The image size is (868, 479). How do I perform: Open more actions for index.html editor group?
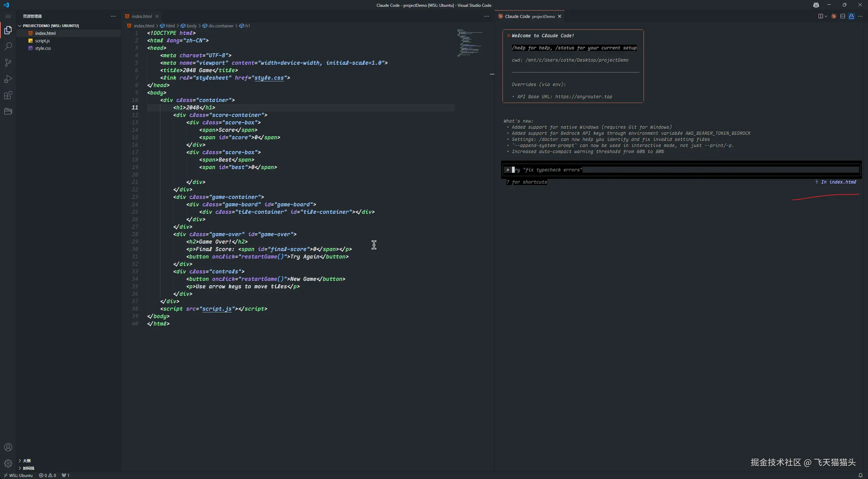[487, 16]
